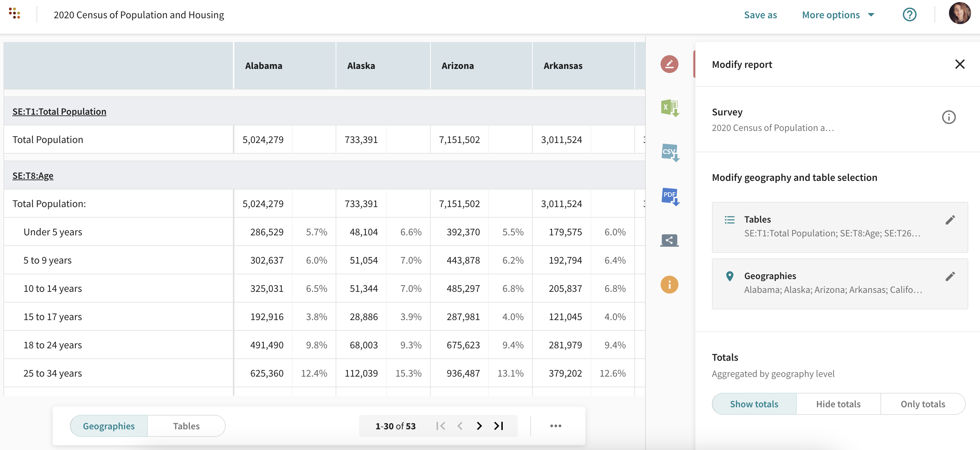Click the orange info circle icon

[669, 285]
